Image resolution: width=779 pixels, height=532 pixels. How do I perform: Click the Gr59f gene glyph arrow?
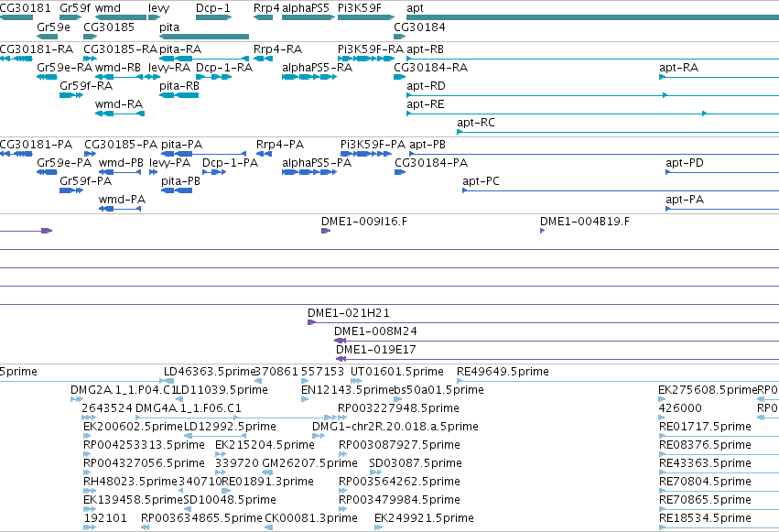coord(70,18)
